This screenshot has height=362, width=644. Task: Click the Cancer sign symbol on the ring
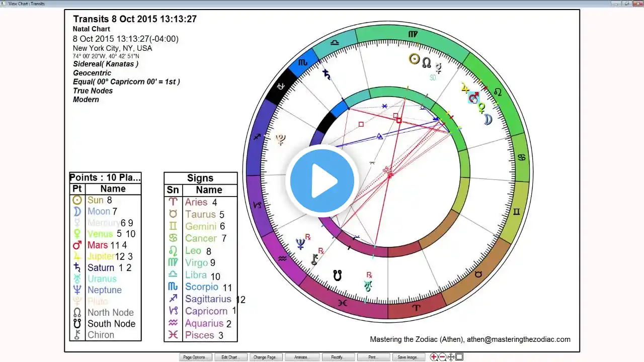[522, 157]
